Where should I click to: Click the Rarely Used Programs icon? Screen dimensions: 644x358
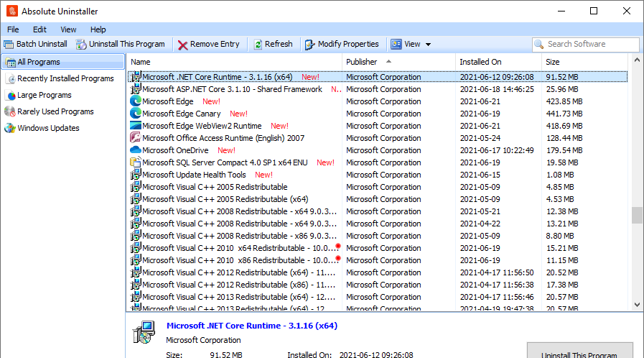pos(10,111)
